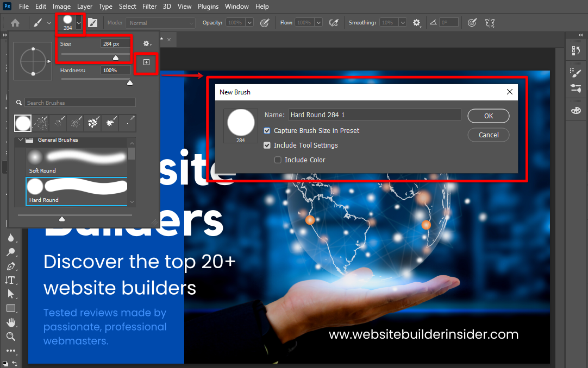Open the Smoothing percentage dropdown
Image resolution: width=588 pixels, height=368 pixels.
403,23
